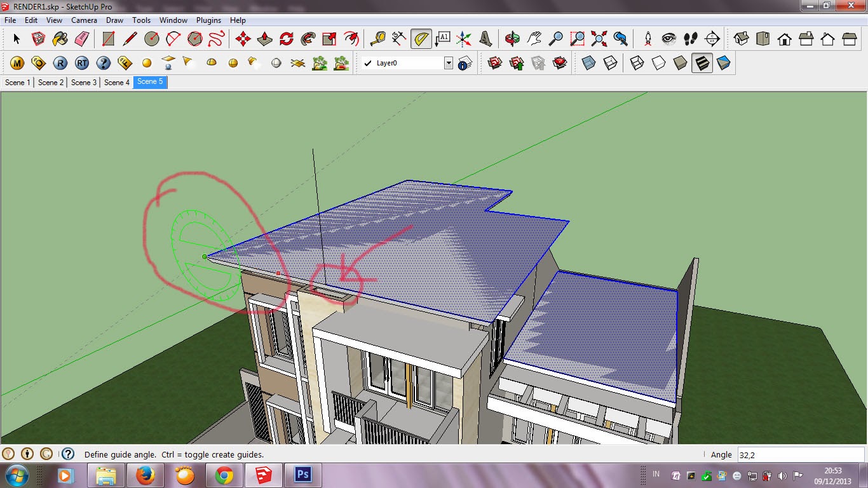The image size is (868, 488).
Task: Open Google Chrome from the taskbar
Action: (x=224, y=475)
